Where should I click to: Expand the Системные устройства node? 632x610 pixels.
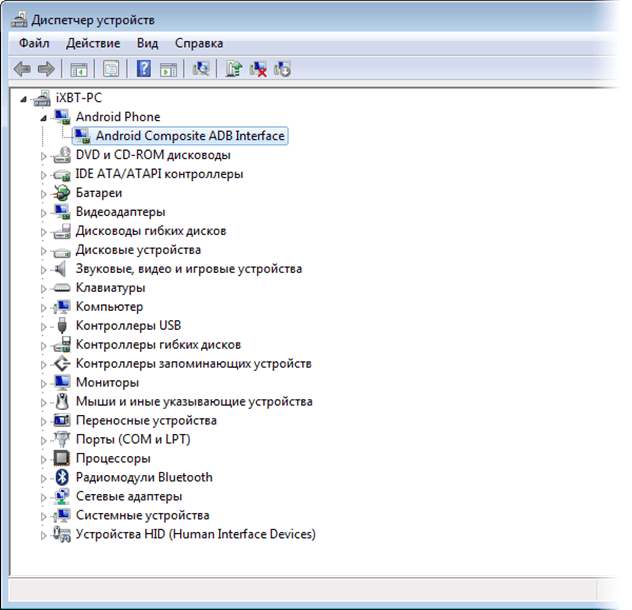click(x=44, y=516)
